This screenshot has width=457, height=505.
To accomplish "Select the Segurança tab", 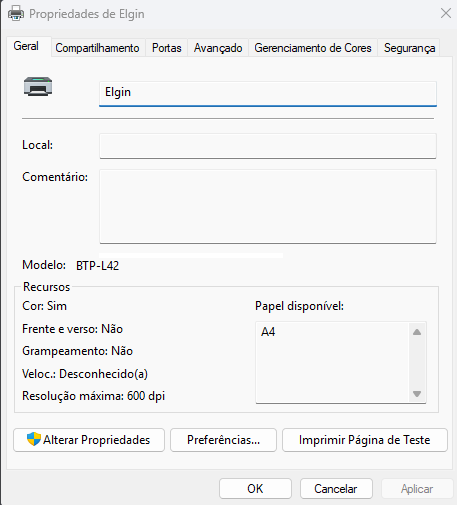I will coord(409,48).
